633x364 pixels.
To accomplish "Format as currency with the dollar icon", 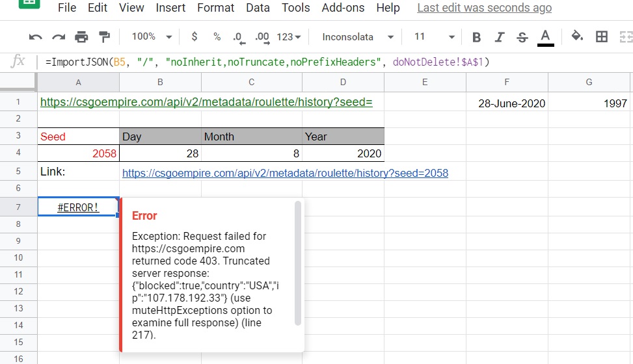I will [x=194, y=37].
